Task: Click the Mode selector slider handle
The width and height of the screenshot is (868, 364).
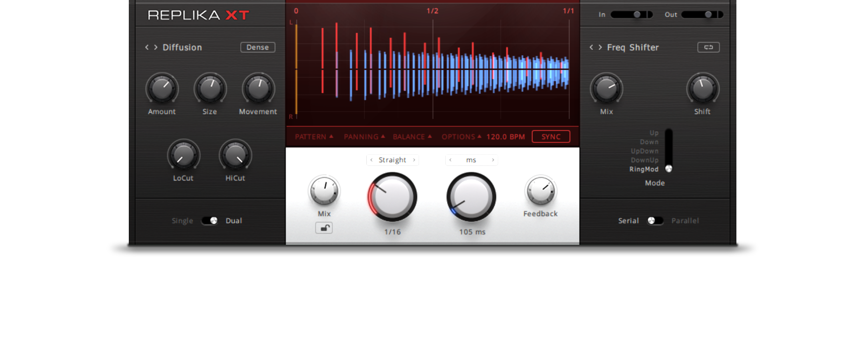Action: 669,169
